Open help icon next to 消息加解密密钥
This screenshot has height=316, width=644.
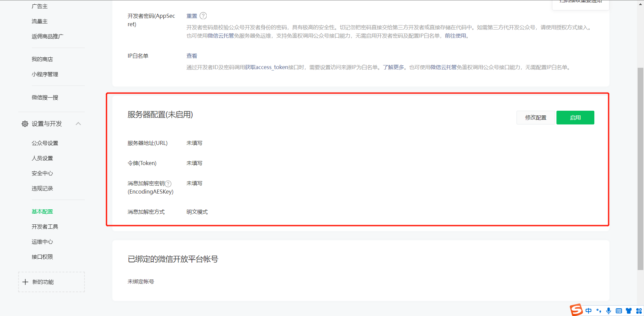[168, 183]
